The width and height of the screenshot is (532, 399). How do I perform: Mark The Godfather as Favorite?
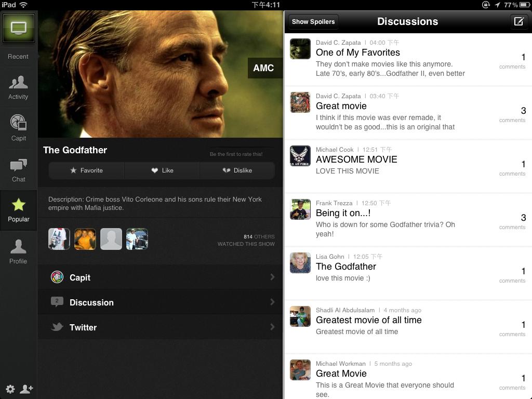coord(87,170)
